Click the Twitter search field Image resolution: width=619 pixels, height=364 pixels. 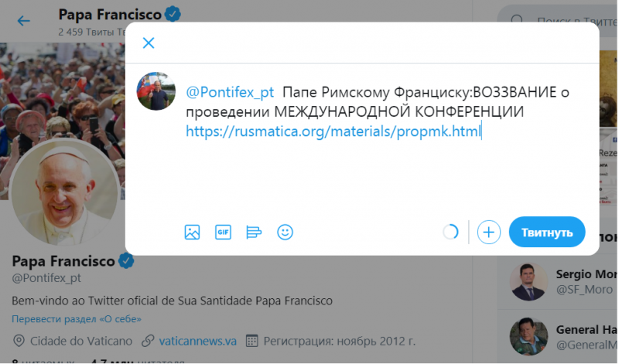point(556,21)
